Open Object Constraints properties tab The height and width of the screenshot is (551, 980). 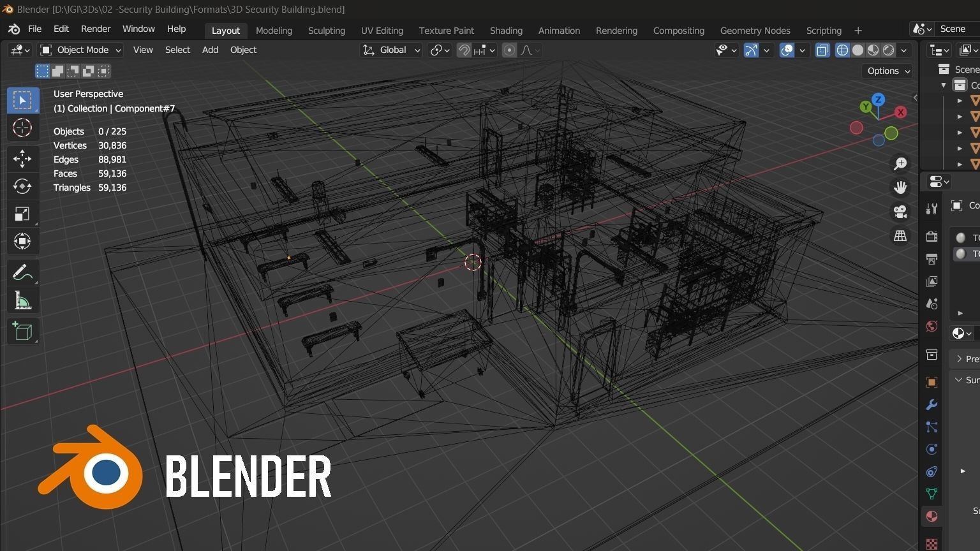(x=932, y=472)
